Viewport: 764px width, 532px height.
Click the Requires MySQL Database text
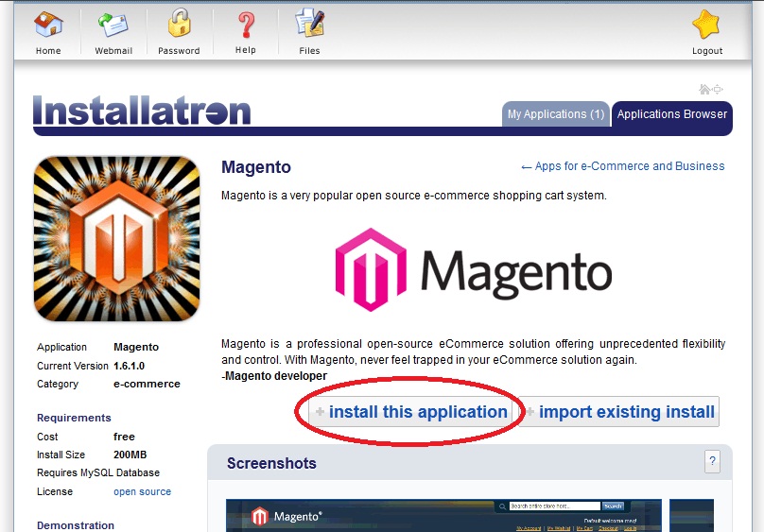(x=98, y=472)
